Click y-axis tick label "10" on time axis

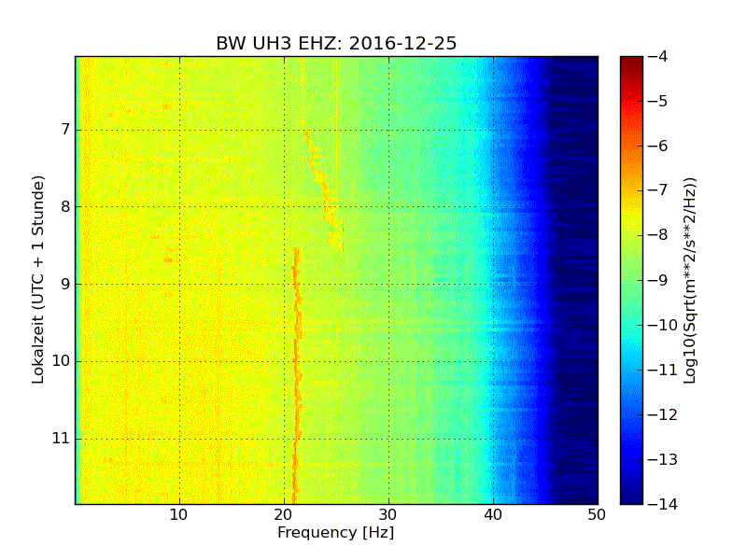coord(61,361)
